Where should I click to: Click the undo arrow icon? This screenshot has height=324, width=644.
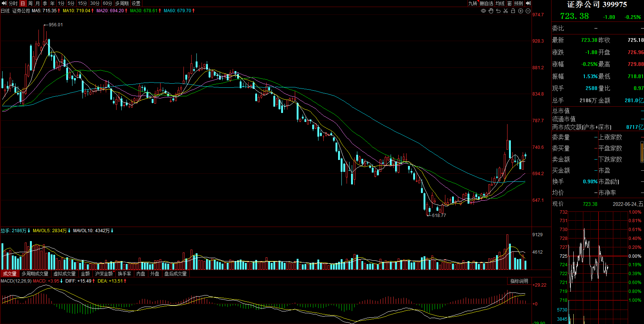tap(498, 11)
